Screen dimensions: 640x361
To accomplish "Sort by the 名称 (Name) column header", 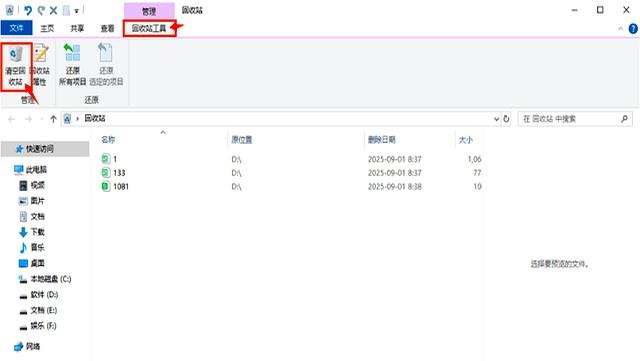I will [x=108, y=140].
